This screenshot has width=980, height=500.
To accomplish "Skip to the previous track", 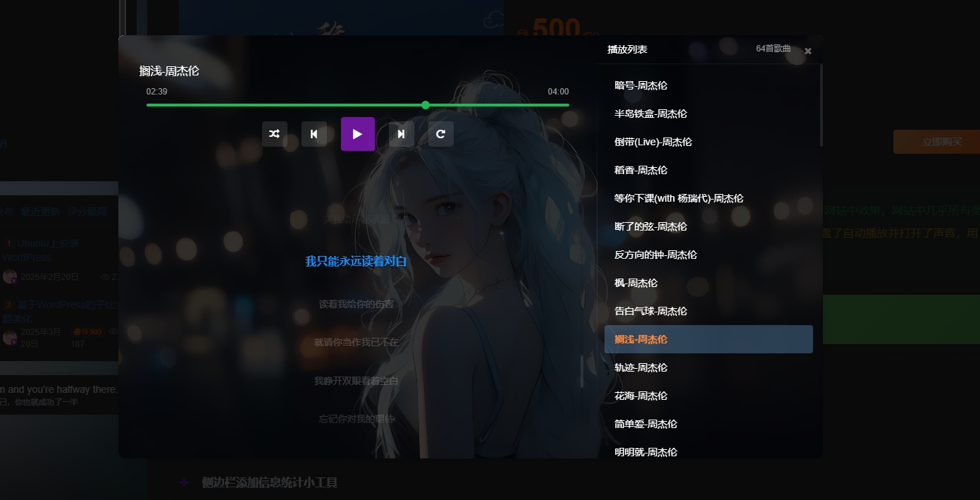I will click(x=314, y=134).
